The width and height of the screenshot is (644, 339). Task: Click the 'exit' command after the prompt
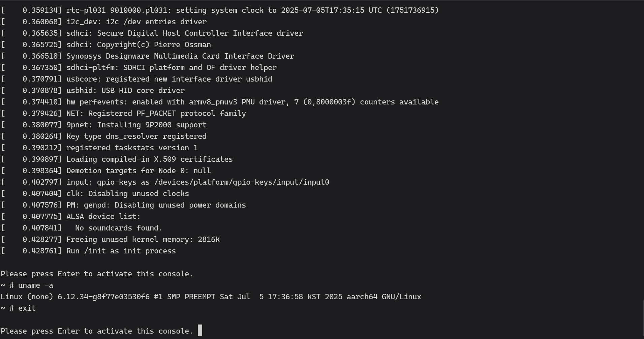(27, 308)
